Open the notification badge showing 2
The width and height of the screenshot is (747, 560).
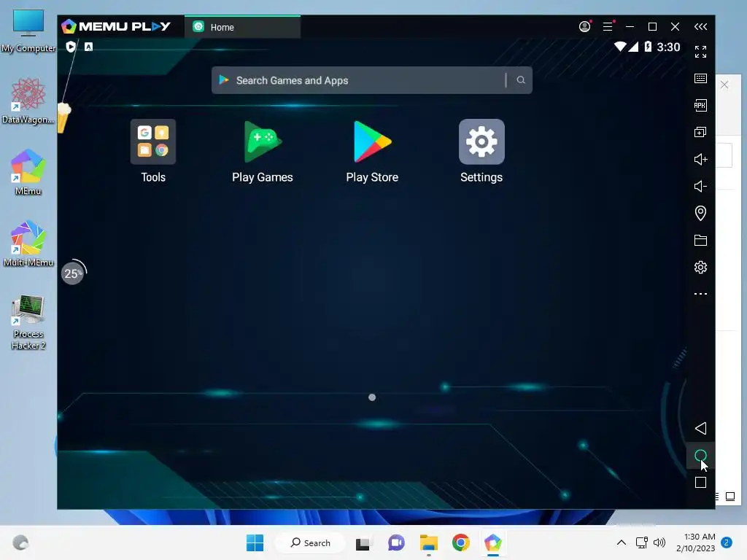coord(727,542)
